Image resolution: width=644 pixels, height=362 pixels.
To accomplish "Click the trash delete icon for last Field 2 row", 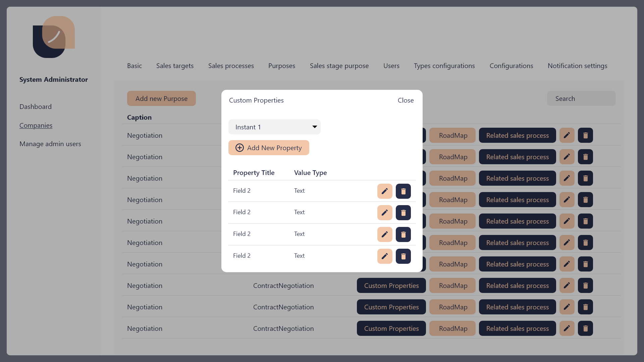I will (x=403, y=256).
